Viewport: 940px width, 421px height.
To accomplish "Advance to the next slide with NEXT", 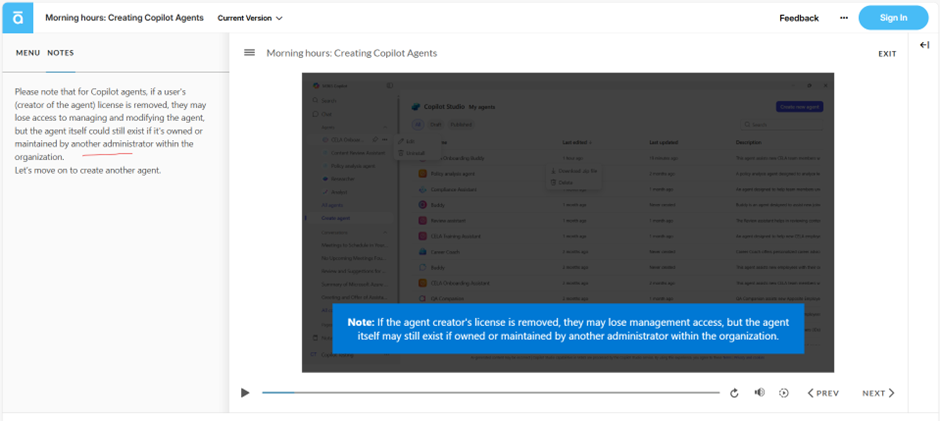I will coord(878,393).
